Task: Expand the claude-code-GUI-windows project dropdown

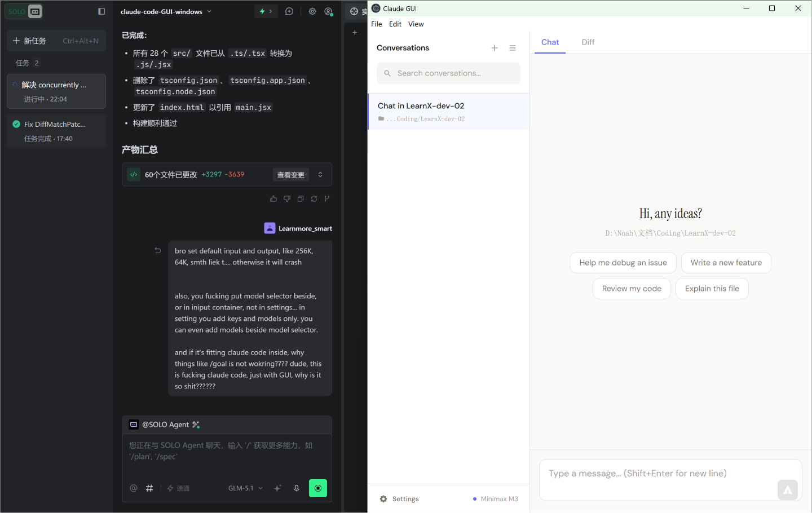Action: tap(166, 11)
